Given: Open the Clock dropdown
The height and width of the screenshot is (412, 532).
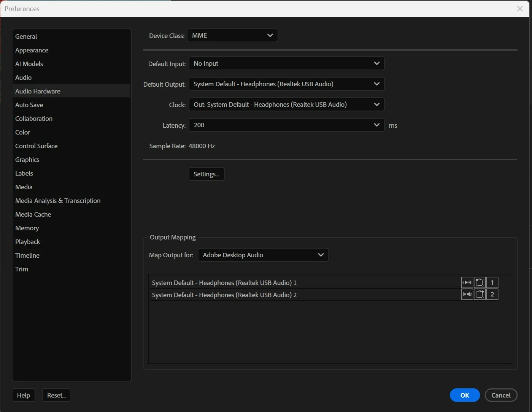Looking at the screenshot, I should [x=286, y=105].
